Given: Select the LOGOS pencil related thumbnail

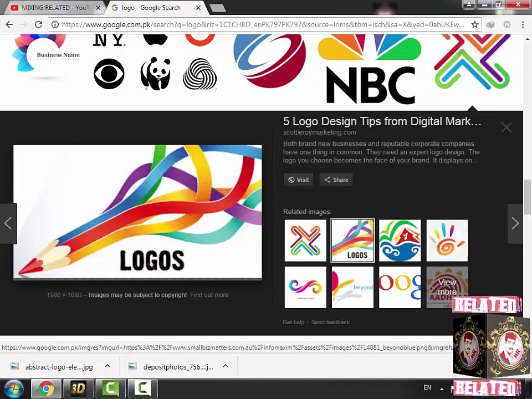Looking at the screenshot, I should coord(353,241).
